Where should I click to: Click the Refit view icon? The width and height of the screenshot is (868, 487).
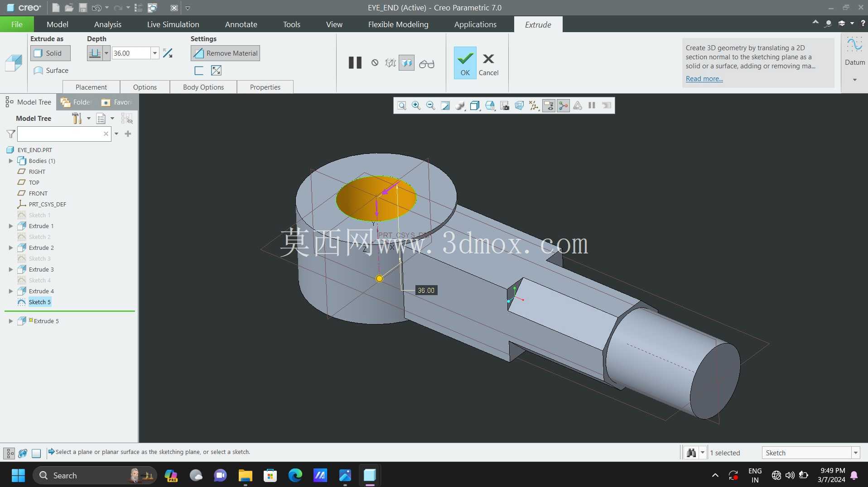(x=401, y=105)
